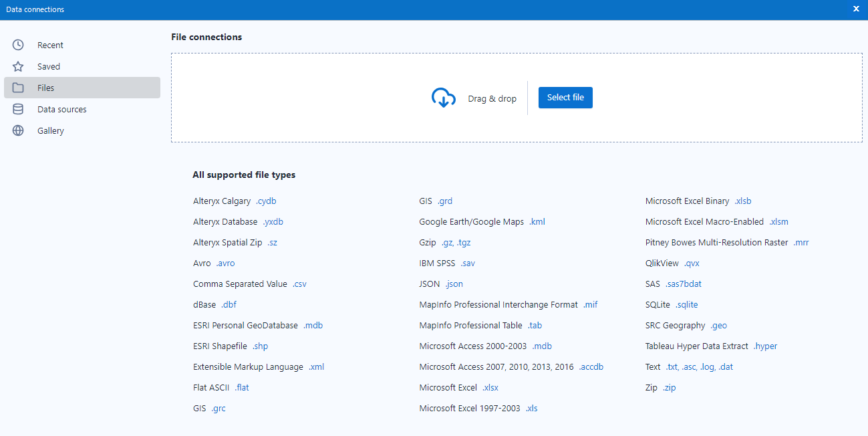Click the .xls Excel 1997-2003 link
Image resolution: width=868 pixels, height=436 pixels.
(531, 408)
